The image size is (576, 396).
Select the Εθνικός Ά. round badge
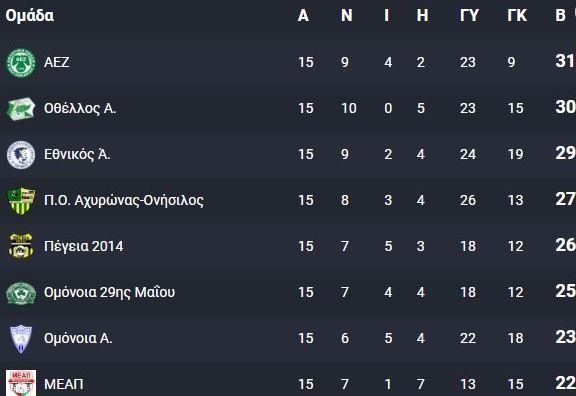[x=21, y=155]
